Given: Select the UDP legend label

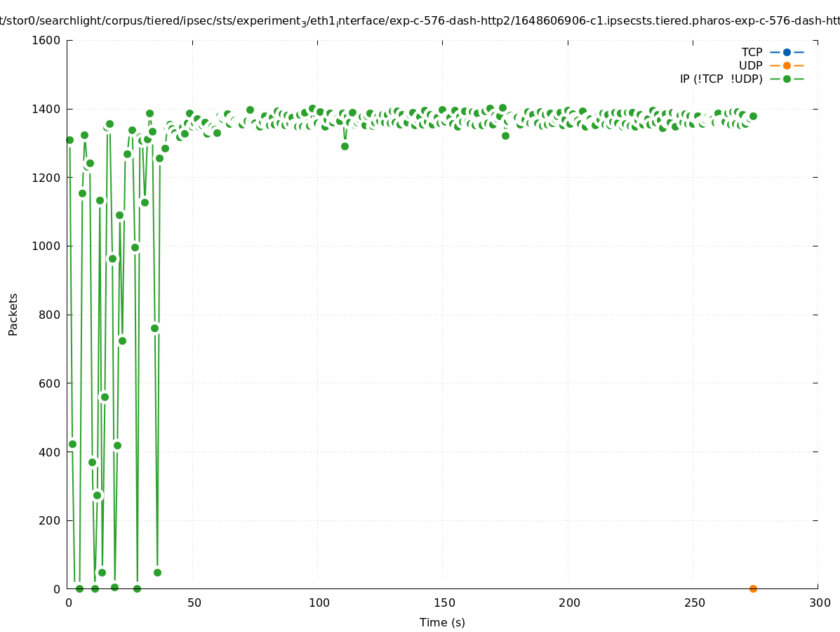Looking at the screenshot, I should [750, 65].
